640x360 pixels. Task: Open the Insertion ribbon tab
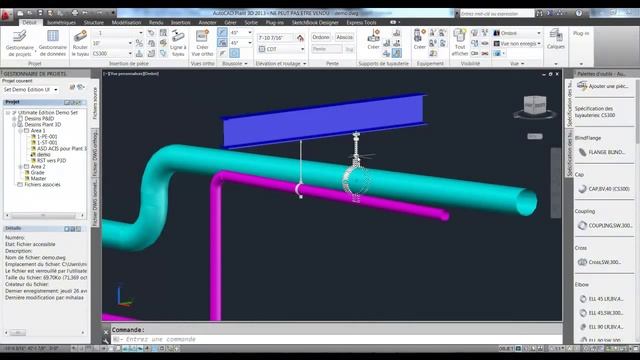pos(180,22)
